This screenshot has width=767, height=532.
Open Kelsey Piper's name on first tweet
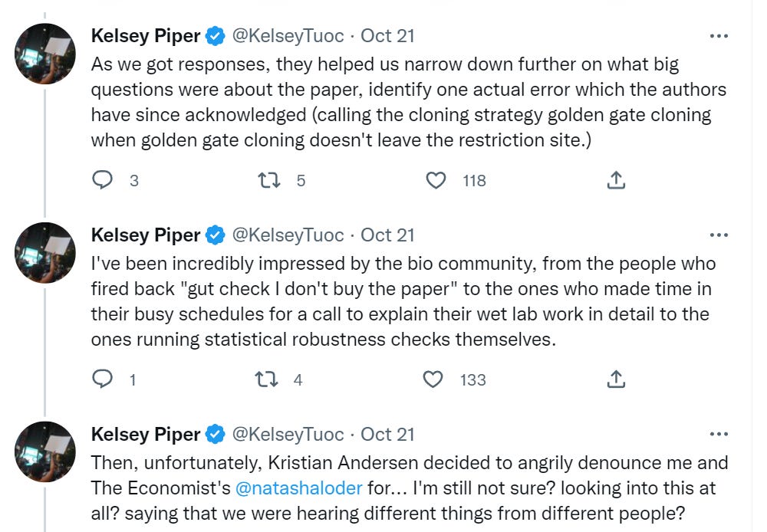146,35
